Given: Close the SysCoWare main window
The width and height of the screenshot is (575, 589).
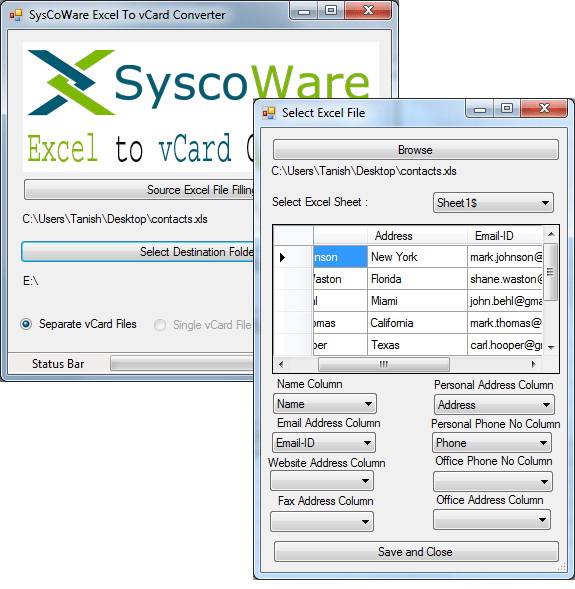Looking at the screenshot, I should point(368,11).
